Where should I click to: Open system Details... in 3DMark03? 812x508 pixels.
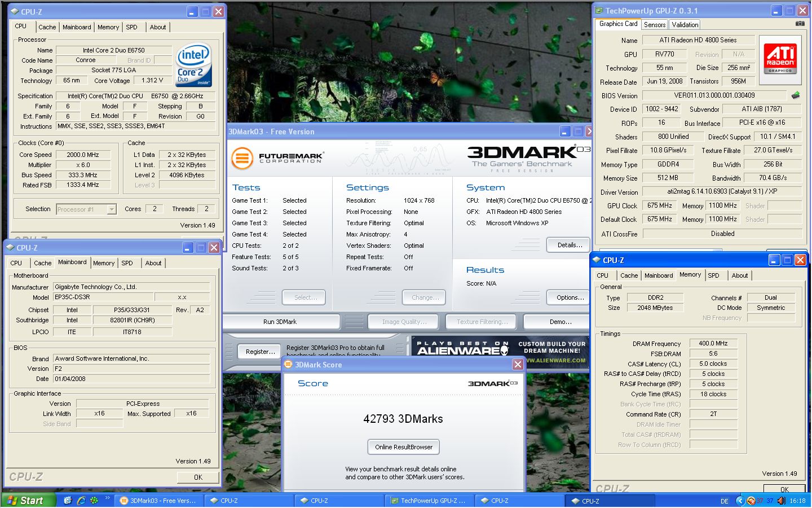(570, 245)
